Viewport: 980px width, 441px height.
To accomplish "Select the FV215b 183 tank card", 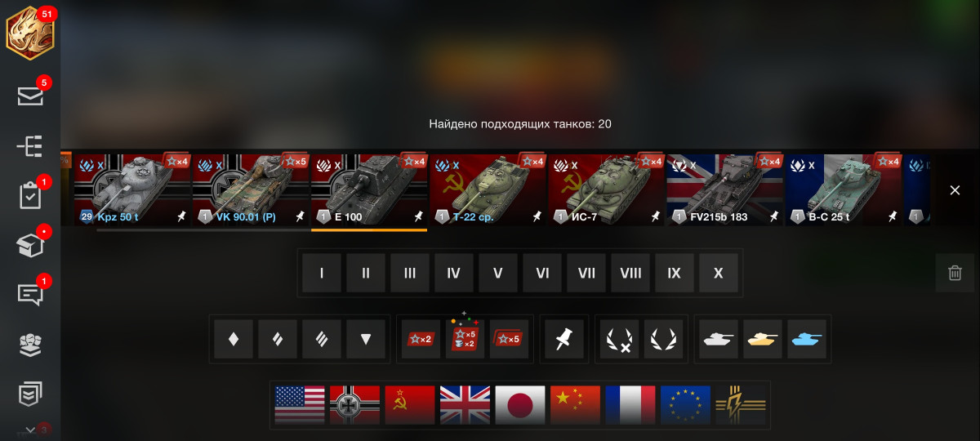I will coord(724,189).
